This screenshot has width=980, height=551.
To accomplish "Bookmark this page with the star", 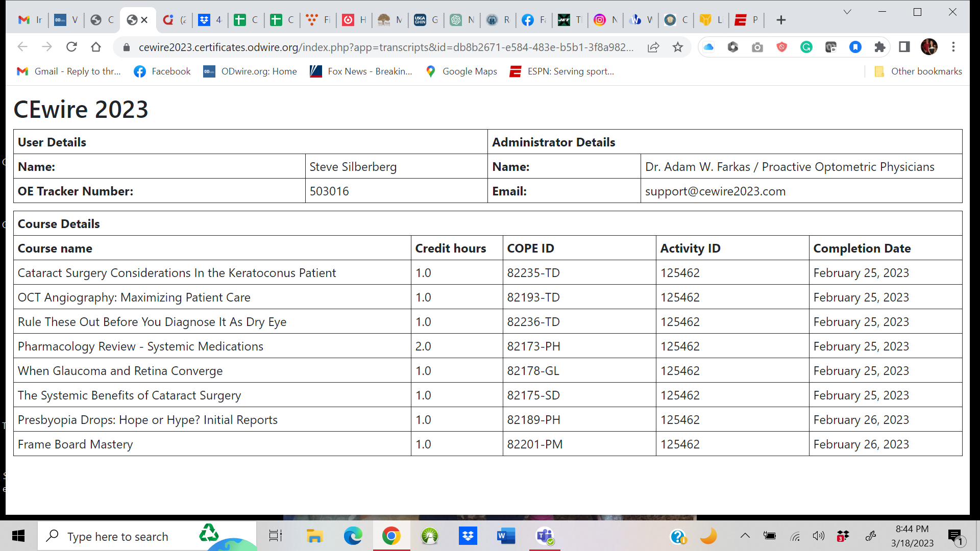I will pos(678,47).
